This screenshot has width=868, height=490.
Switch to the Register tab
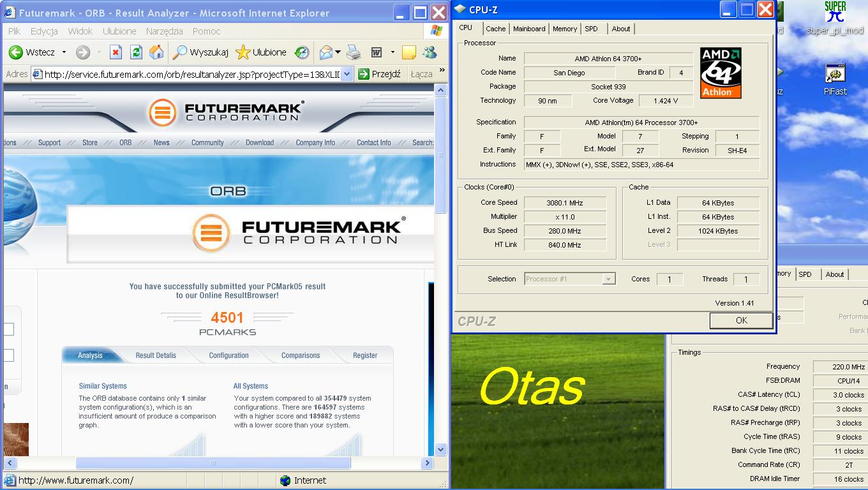click(365, 355)
